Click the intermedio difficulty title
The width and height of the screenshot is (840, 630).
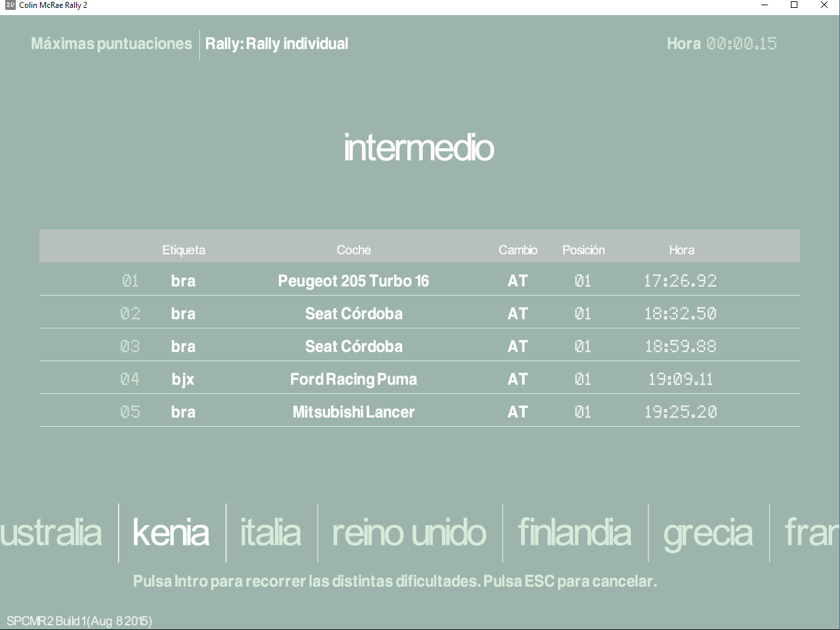419,148
